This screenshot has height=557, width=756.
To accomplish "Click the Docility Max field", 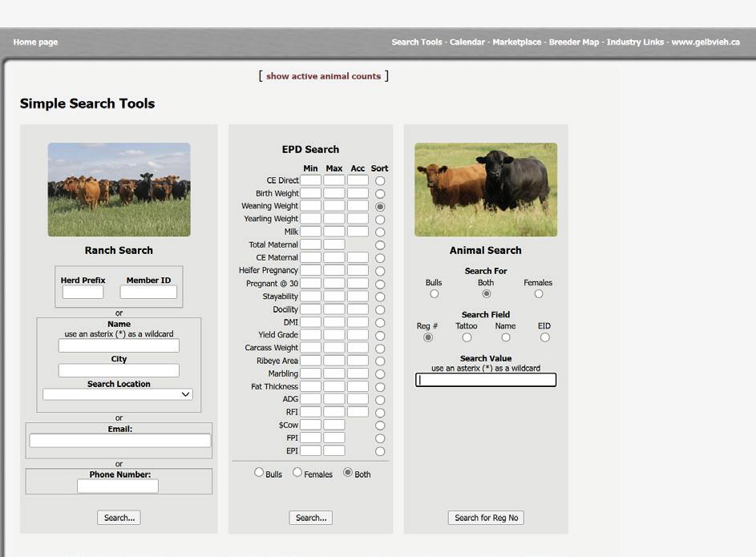I will click(x=334, y=309).
